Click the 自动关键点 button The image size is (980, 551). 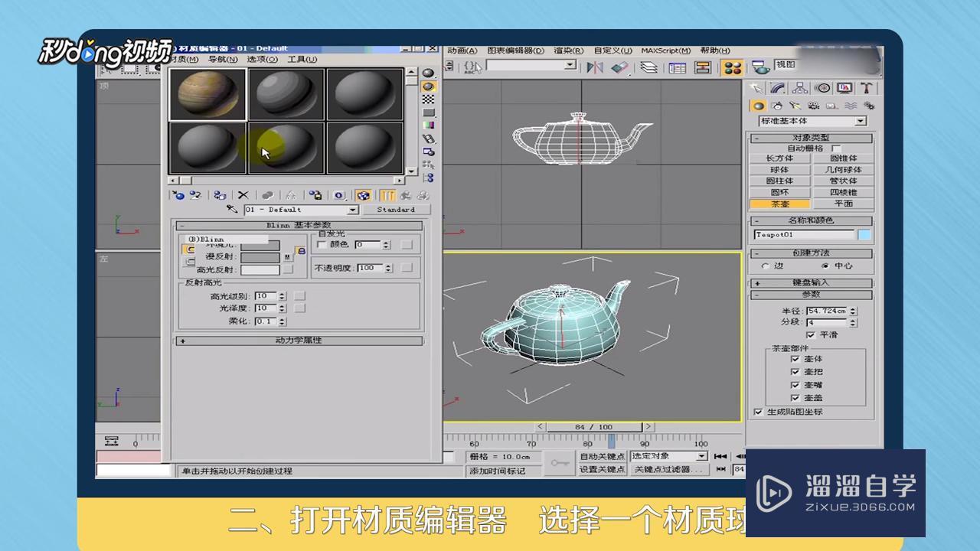[x=603, y=457]
